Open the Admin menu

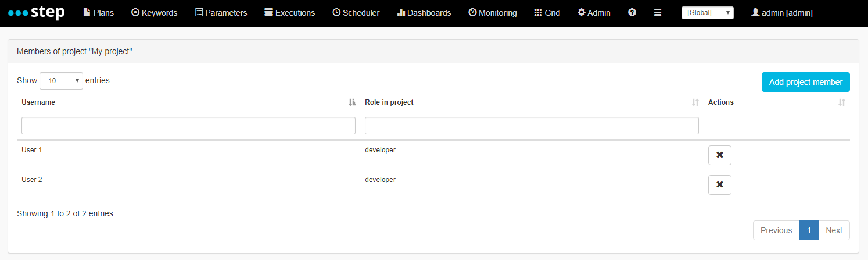pyautogui.click(x=594, y=13)
